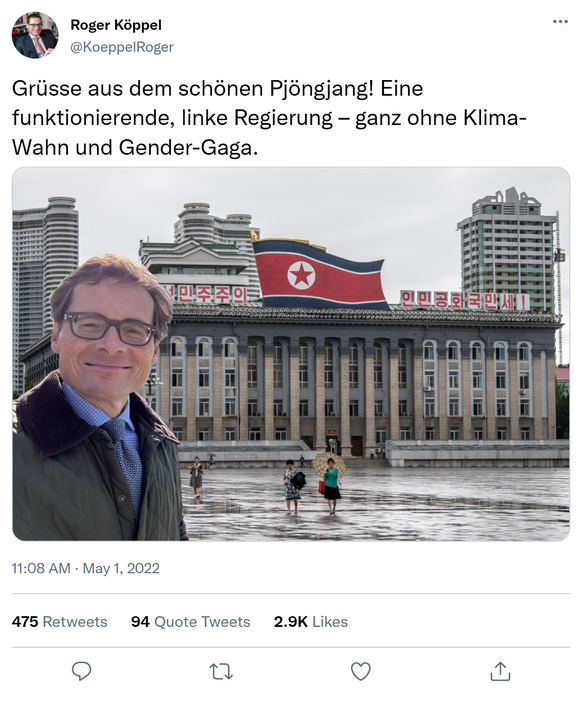Click the smiling man's face in photo
Image resolution: width=582 pixels, height=707 pixels.
(110, 336)
